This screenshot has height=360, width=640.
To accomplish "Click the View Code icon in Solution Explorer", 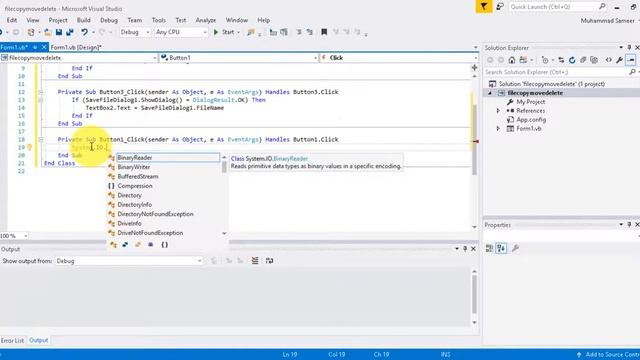I will click(609, 60).
